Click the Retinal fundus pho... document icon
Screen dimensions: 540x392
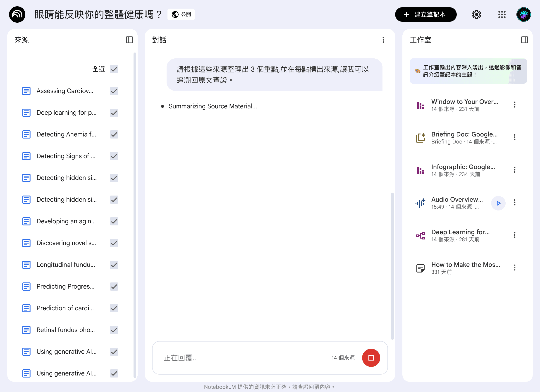click(26, 330)
